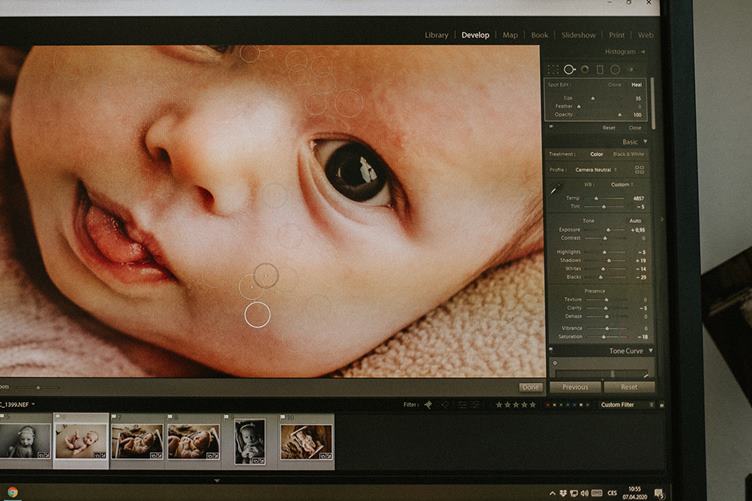The height and width of the screenshot is (501, 752).
Task: Collapse the filmstrip with bottom arrow
Action: pos(217,480)
